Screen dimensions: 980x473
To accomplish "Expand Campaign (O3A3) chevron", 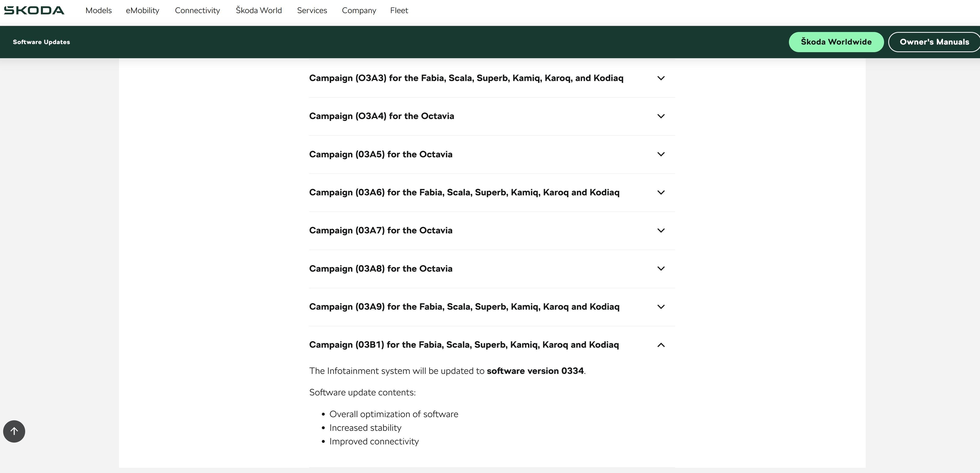I will pyautogui.click(x=661, y=78).
